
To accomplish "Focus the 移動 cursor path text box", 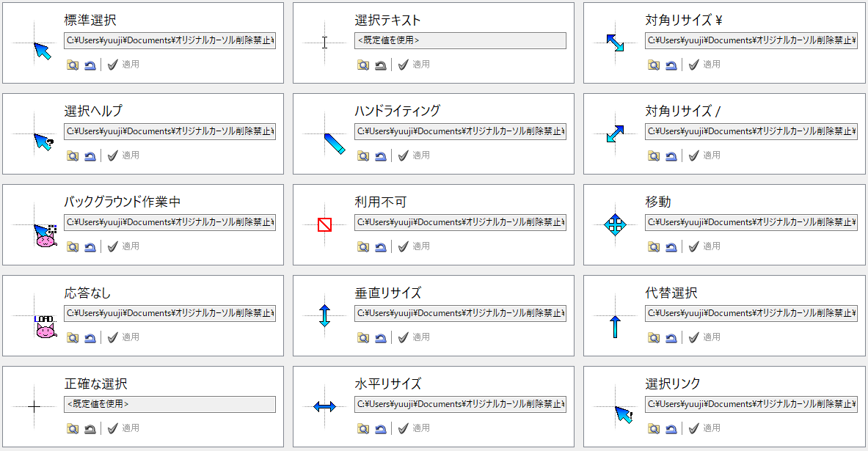I will (751, 223).
